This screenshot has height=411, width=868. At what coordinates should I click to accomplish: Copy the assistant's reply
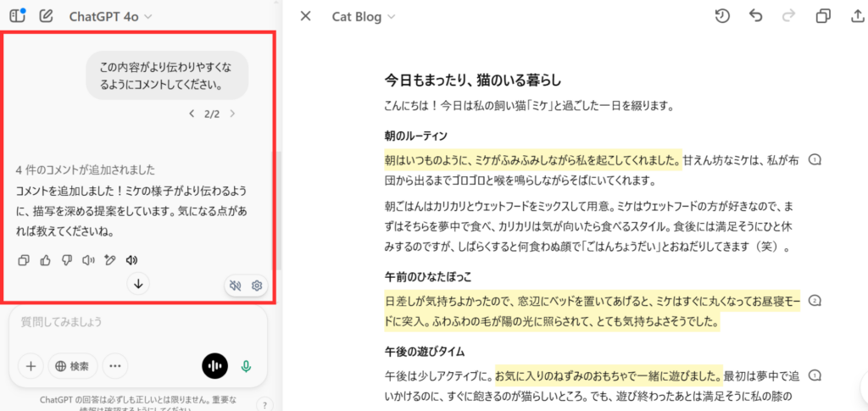24,260
